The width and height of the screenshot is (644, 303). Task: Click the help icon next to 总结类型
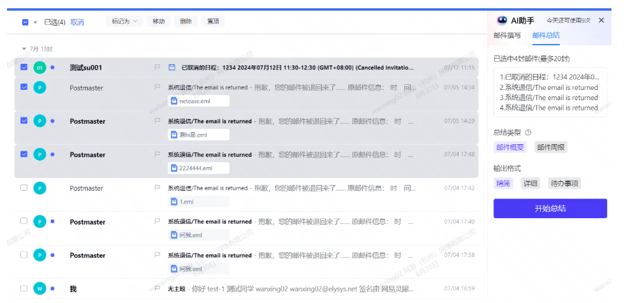(x=528, y=133)
